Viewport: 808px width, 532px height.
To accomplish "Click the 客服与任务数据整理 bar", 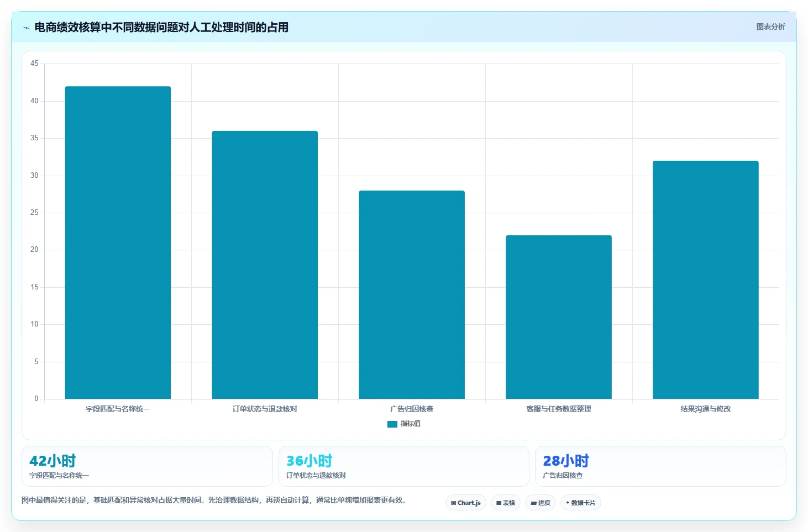I will 559,317.
